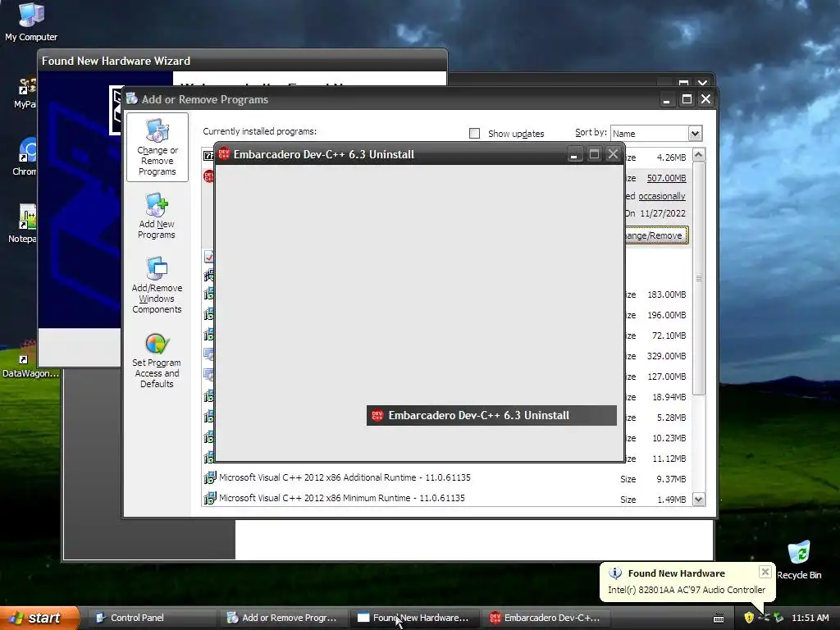
Task: Select Microsoft Visual C++ 2012 x86 Minimum Runtime row
Action: 446,498
